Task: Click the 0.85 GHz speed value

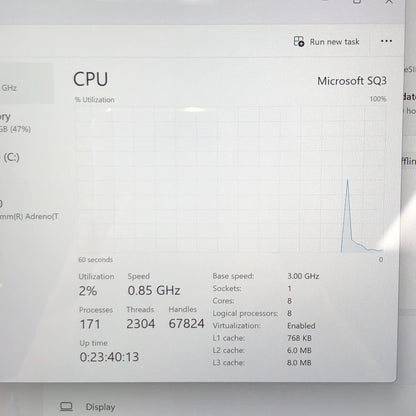Action: [154, 291]
